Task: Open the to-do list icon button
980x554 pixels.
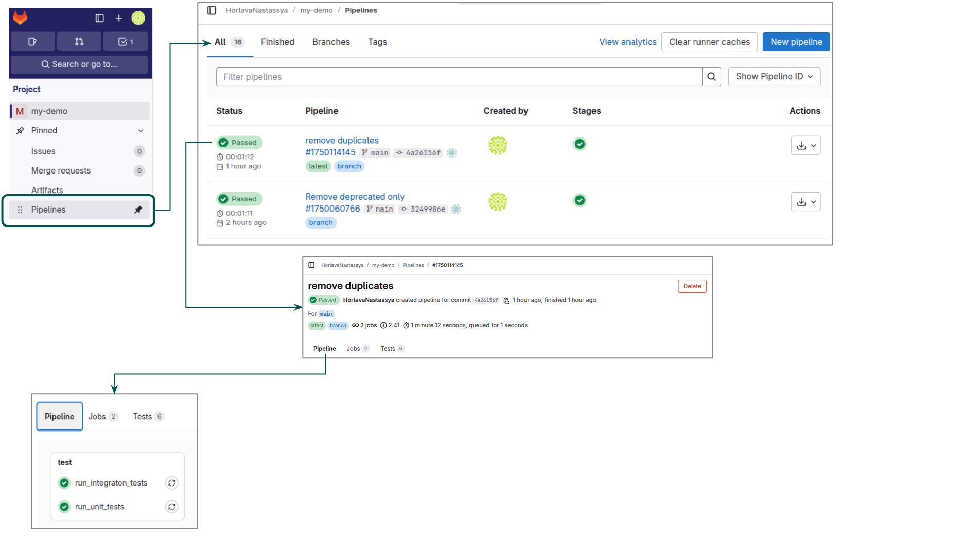Action: (x=126, y=42)
